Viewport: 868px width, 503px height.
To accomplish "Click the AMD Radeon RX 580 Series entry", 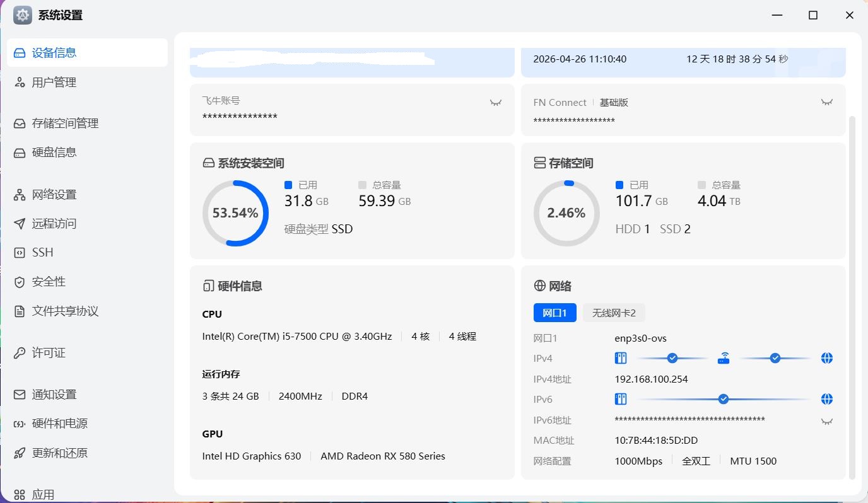I will click(383, 456).
